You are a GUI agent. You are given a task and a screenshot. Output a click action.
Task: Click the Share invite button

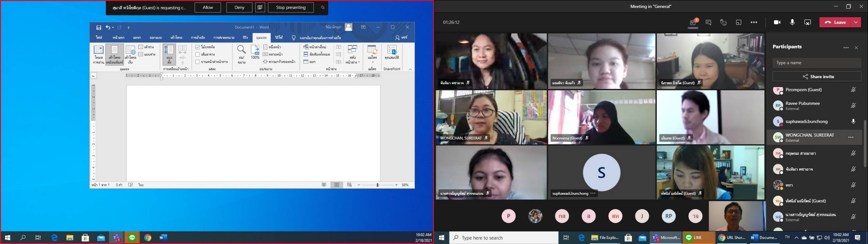tap(817, 77)
